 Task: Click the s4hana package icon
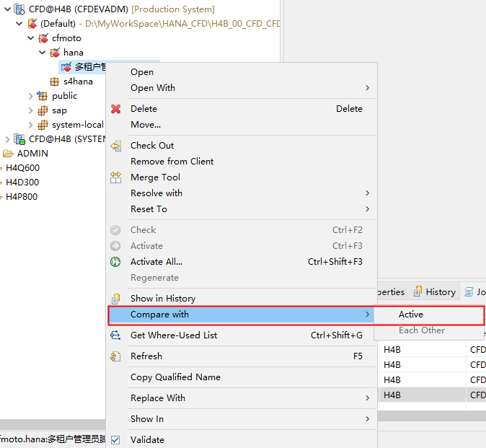54,82
